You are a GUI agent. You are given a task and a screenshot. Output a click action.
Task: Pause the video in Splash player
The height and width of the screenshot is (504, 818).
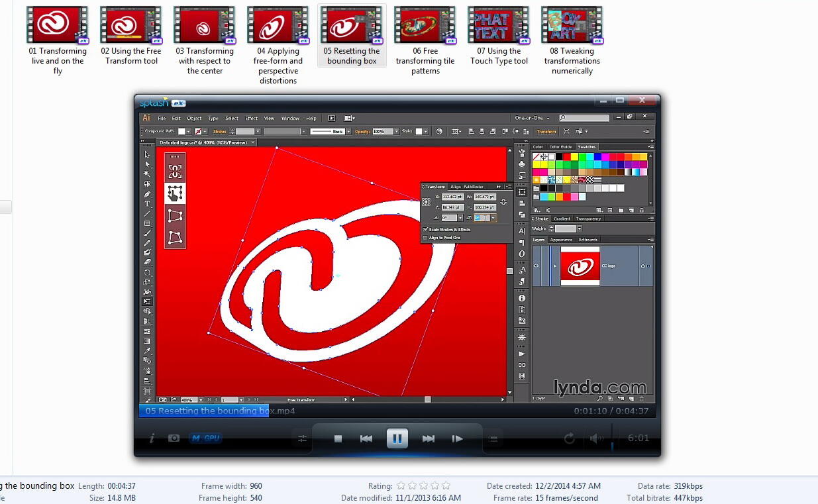(x=397, y=438)
